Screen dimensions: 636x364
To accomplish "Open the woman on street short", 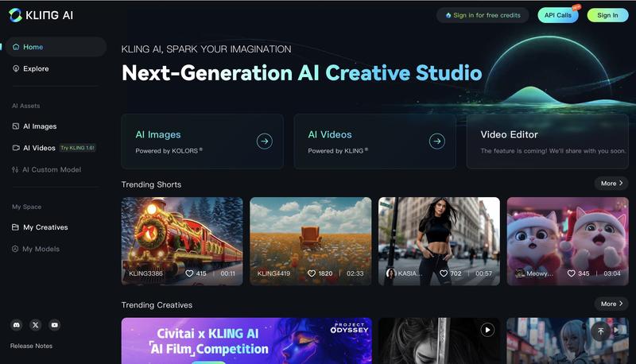I will click(x=440, y=242).
